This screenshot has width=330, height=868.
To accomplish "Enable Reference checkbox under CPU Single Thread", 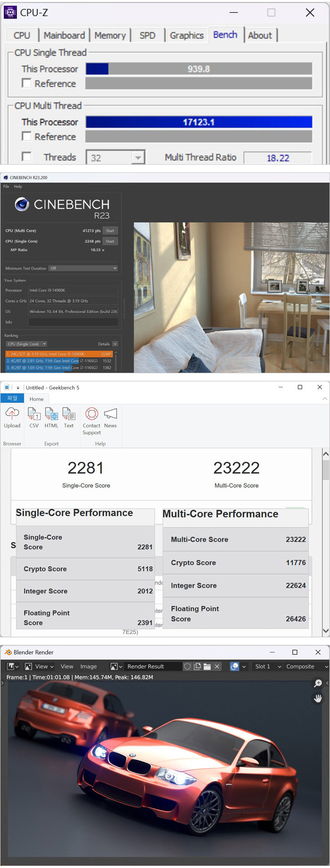I will pos(27,83).
